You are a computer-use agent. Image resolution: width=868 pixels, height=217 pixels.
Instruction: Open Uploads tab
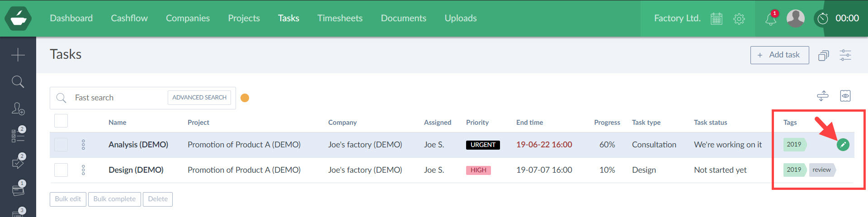(x=461, y=18)
